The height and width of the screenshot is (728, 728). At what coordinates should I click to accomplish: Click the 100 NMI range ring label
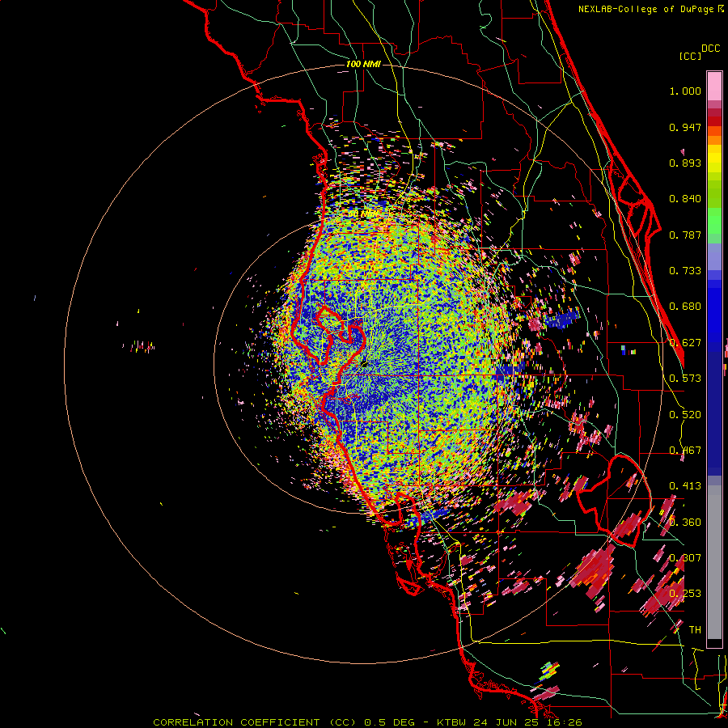click(x=363, y=64)
